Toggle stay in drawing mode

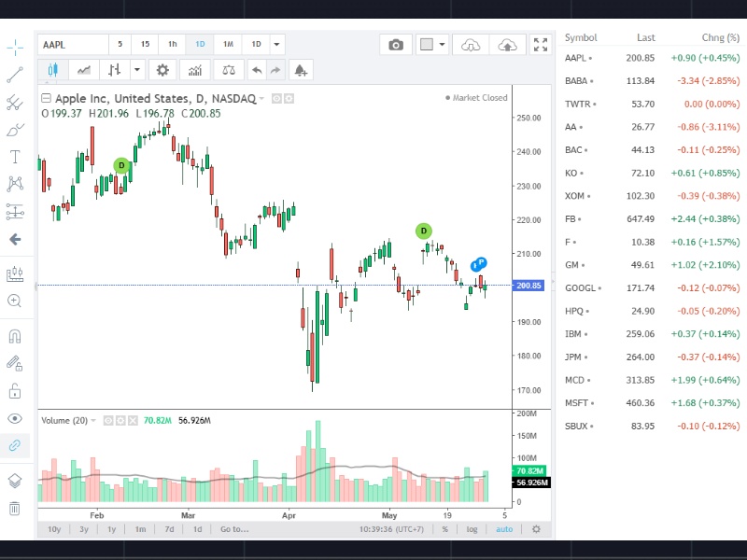pyautogui.click(x=15, y=364)
